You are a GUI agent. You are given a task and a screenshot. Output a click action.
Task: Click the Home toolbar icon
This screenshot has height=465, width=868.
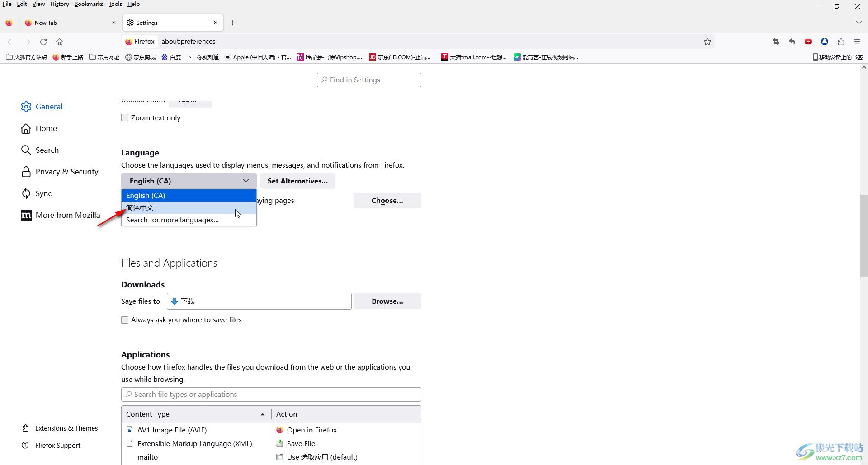(59, 42)
